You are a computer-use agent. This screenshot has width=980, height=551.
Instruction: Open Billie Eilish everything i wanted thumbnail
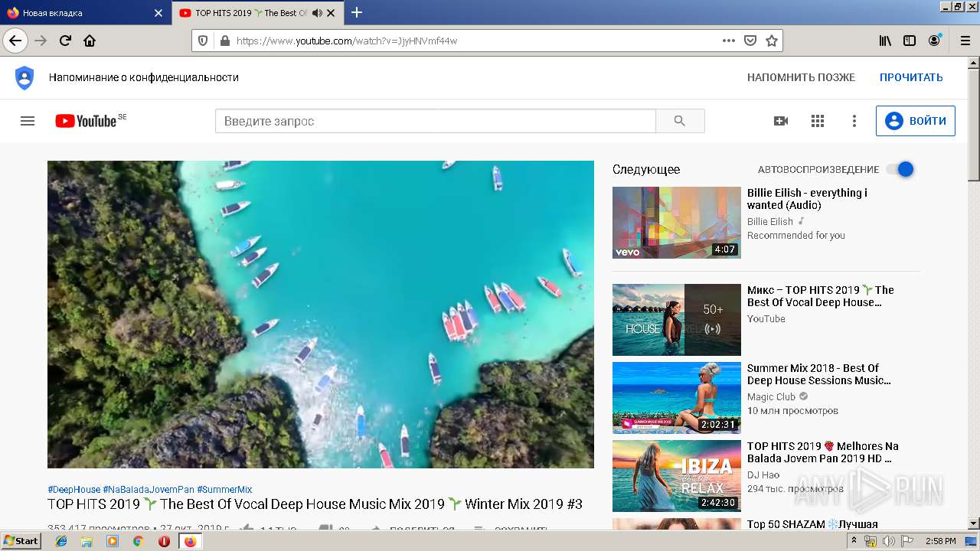(677, 223)
